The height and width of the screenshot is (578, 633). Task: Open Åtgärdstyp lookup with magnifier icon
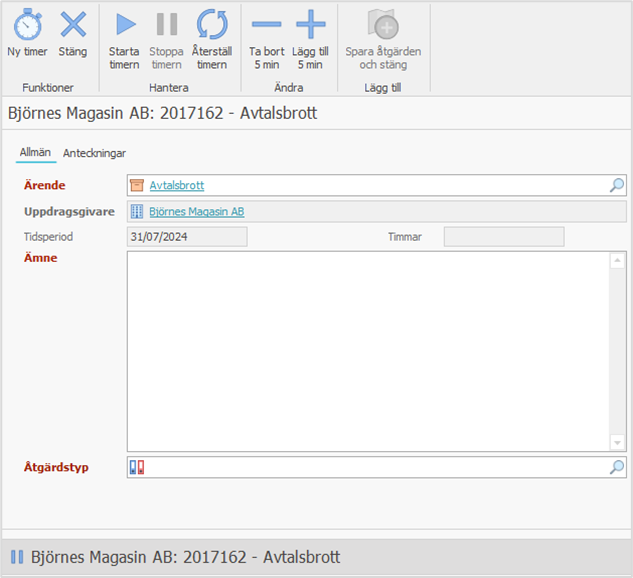pyautogui.click(x=617, y=467)
